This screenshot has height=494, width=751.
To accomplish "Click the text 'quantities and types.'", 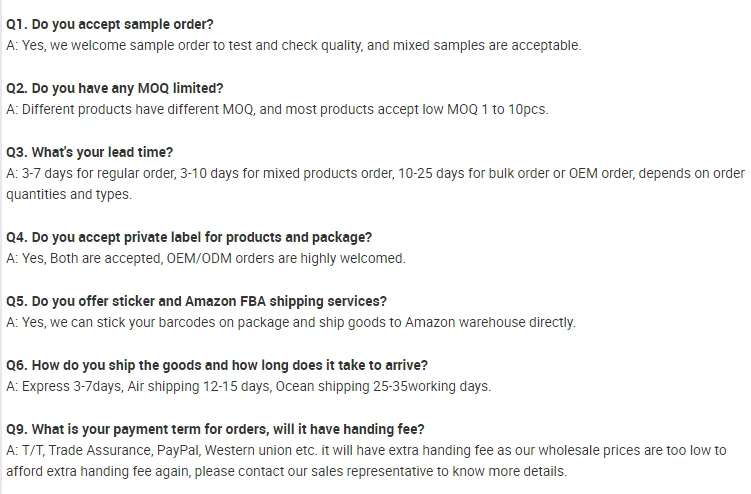I will 69,195.
